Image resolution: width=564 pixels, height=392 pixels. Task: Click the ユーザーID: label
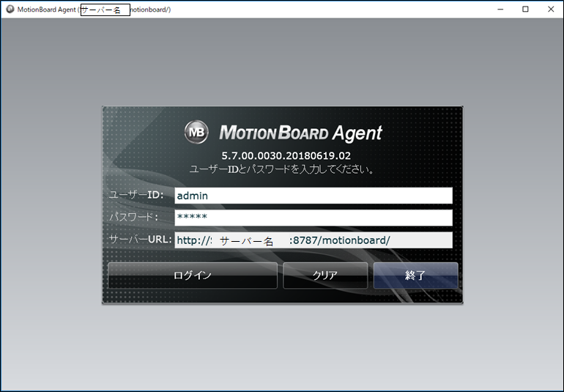[x=136, y=195]
